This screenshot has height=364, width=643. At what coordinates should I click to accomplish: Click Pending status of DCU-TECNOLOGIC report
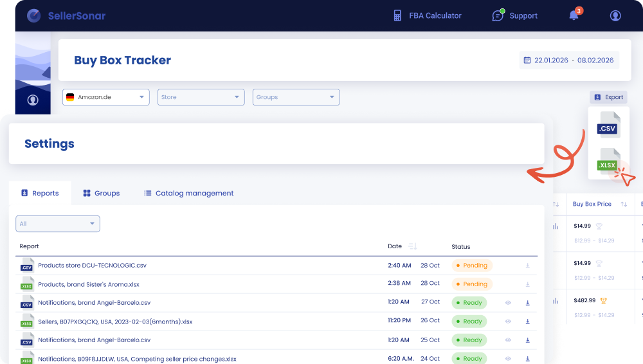[472, 266]
